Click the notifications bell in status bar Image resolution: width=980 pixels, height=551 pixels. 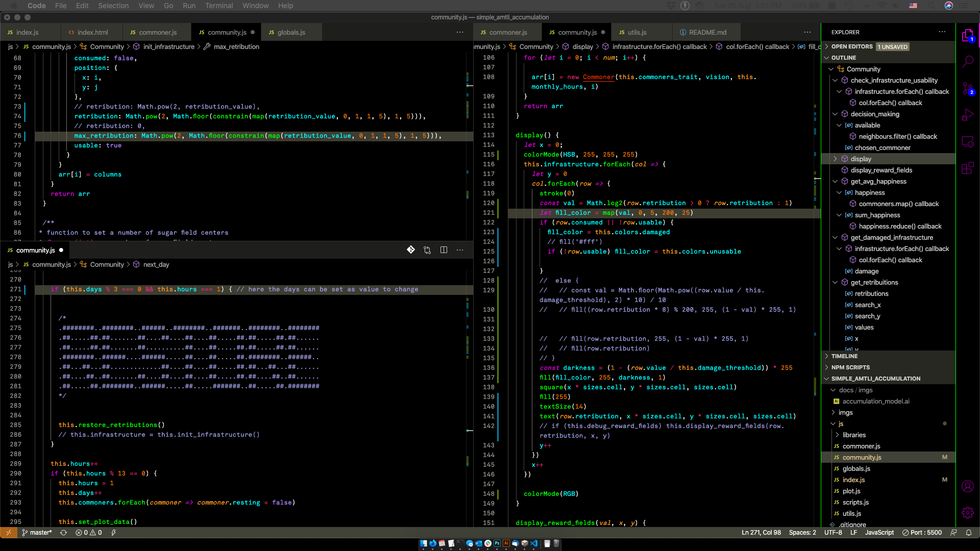tap(969, 533)
